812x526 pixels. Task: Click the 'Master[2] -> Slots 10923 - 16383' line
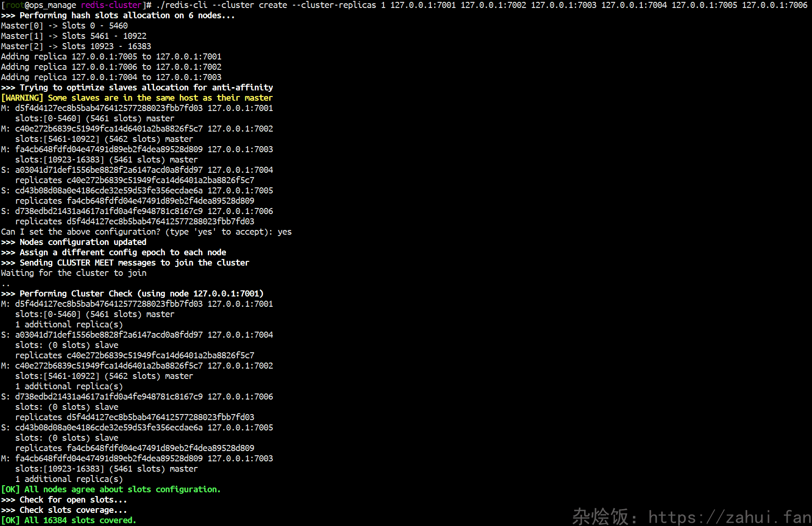click(76, 46)
